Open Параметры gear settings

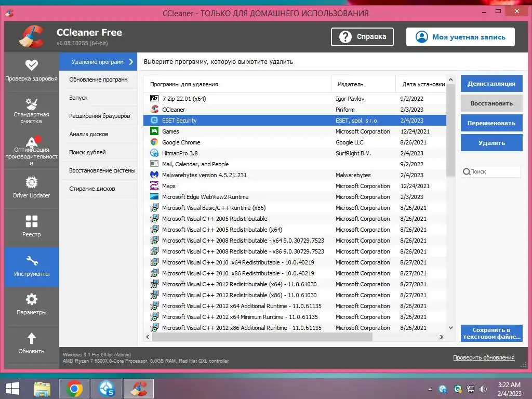pyautogui.click(x=32, y=304)
